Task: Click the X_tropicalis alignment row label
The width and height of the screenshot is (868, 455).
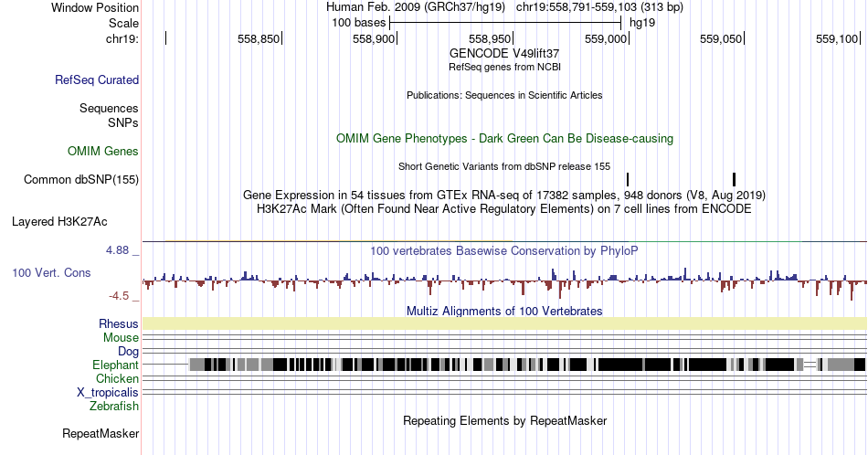Action: (108, 393)
